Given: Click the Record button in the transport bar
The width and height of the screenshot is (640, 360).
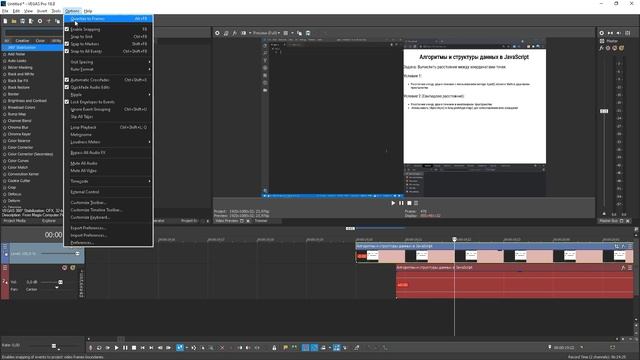Looking at the screenshot, I should point(91,348).
